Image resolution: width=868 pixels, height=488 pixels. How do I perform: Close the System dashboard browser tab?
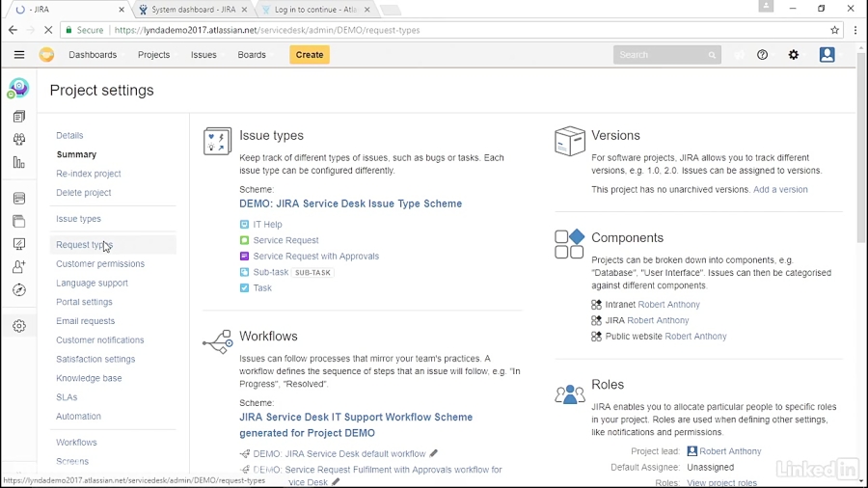tap(244, 10)
